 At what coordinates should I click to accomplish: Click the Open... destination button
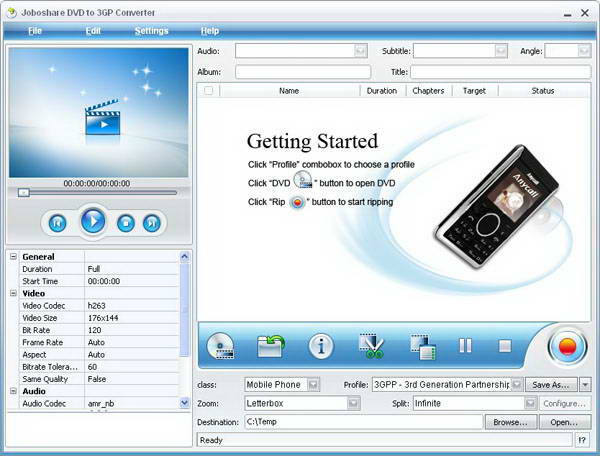[564, 422]
